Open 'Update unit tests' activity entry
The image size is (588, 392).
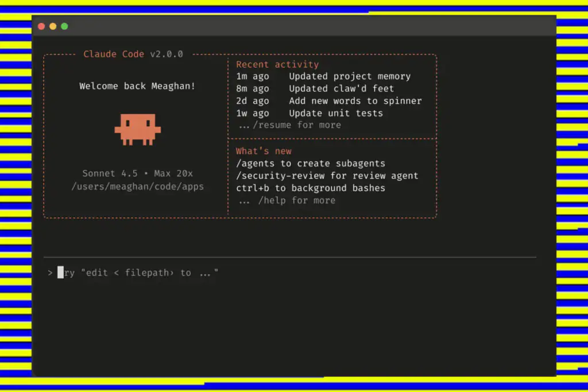335,113
